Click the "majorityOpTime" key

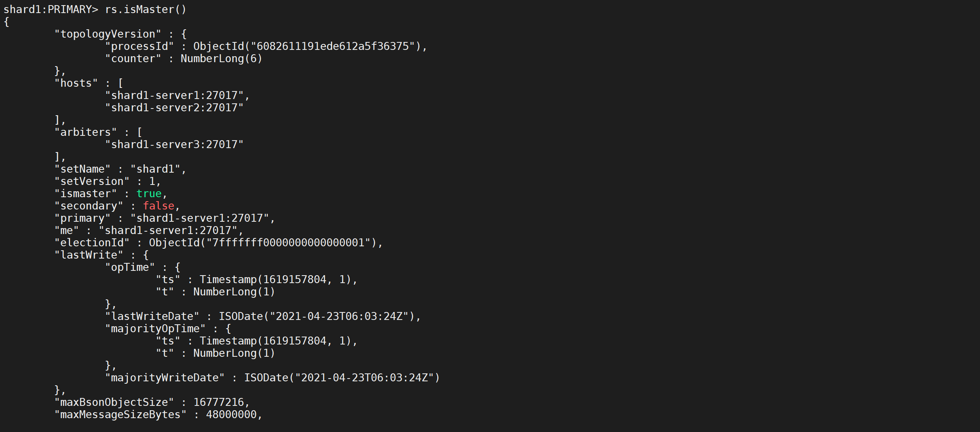pos(155,329)
